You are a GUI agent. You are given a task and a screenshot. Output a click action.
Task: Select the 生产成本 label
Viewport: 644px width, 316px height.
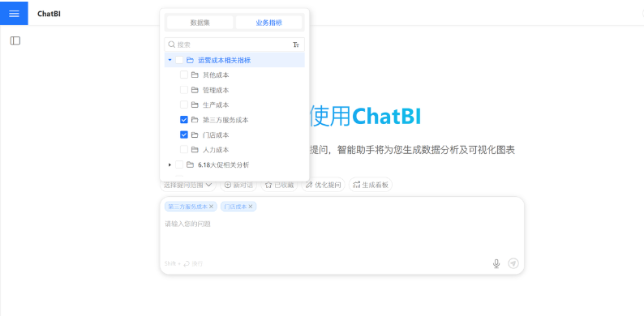(216, 105)
